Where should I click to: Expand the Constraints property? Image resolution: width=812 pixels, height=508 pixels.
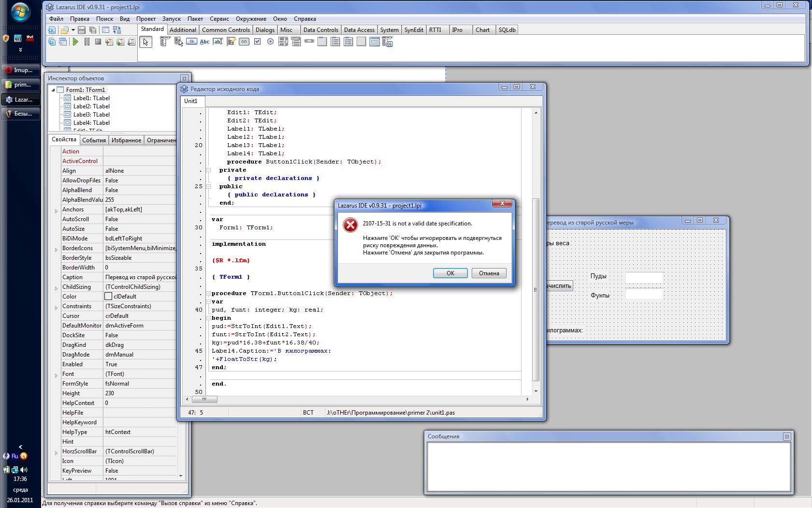point(56,307)
